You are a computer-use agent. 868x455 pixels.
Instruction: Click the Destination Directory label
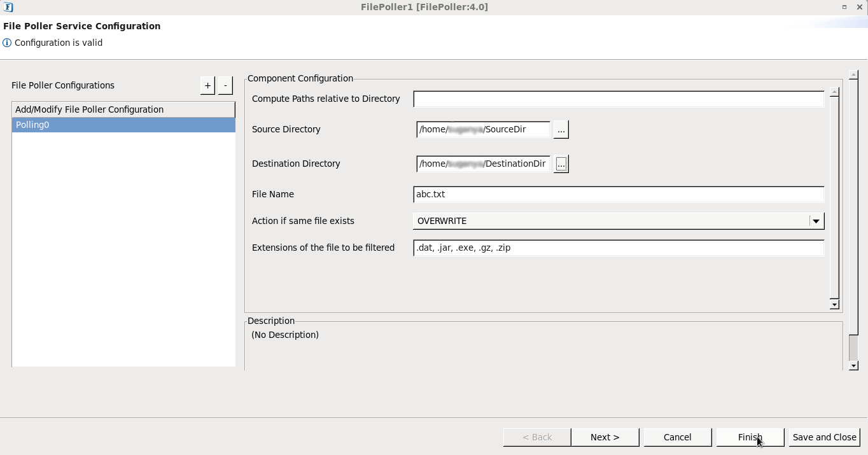(x=296, y=164)
